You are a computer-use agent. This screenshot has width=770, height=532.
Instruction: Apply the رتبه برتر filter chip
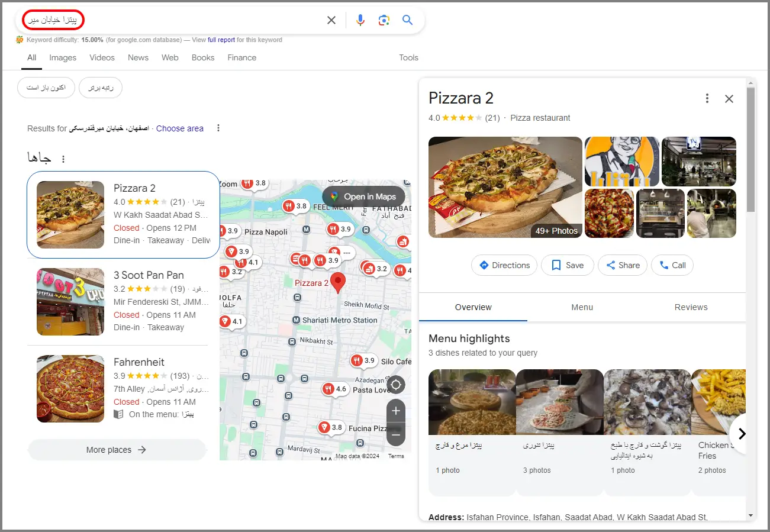click(101, 88)
